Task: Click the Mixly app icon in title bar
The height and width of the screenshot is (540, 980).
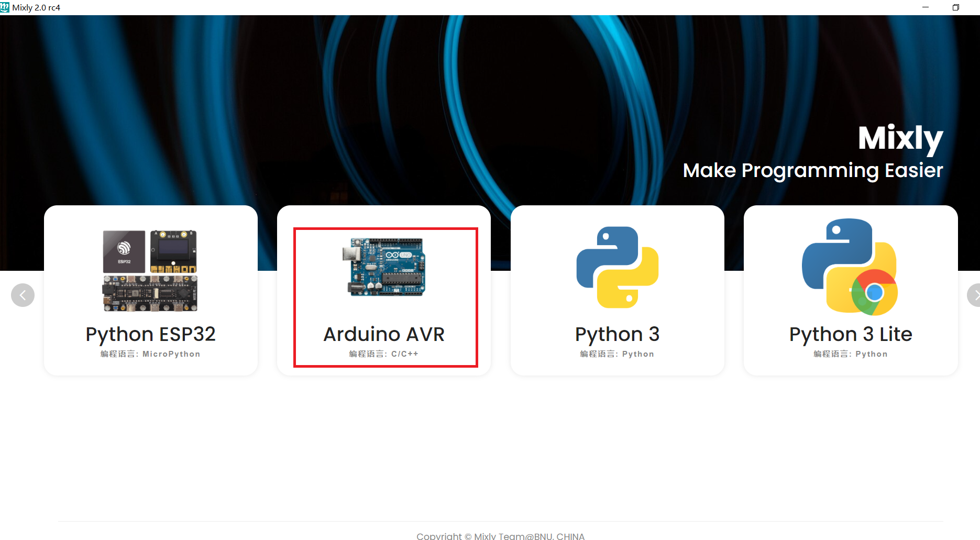Action: coord(5,7)
